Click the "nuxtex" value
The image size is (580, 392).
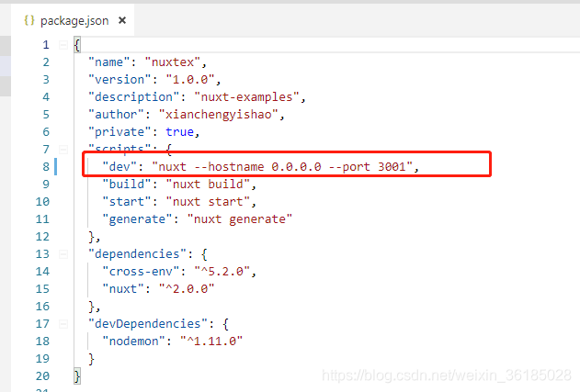pos(173,62)
